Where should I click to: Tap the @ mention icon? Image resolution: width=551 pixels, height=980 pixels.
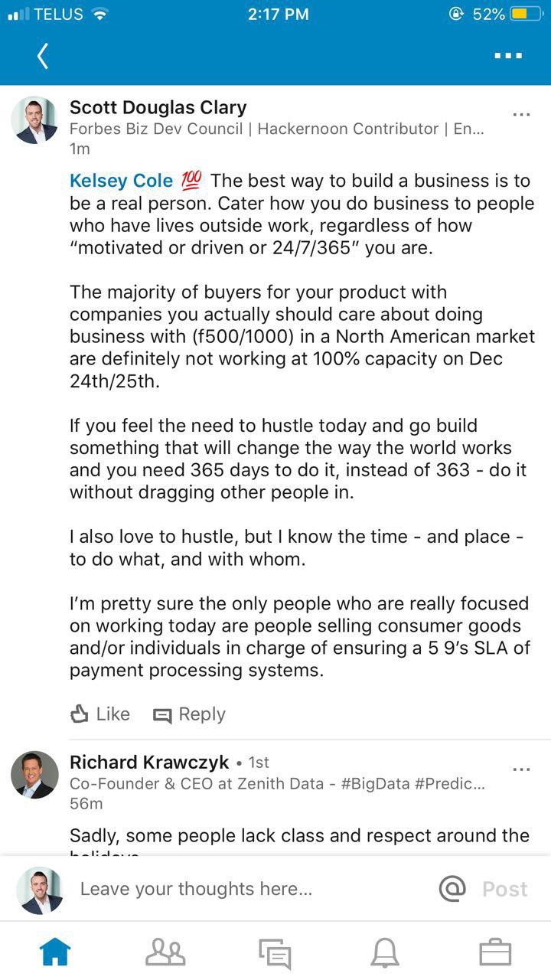click(452, 889)
